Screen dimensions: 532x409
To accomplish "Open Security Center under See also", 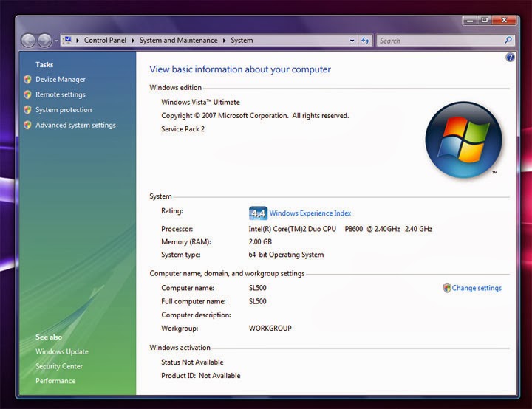I will point(59,366).
